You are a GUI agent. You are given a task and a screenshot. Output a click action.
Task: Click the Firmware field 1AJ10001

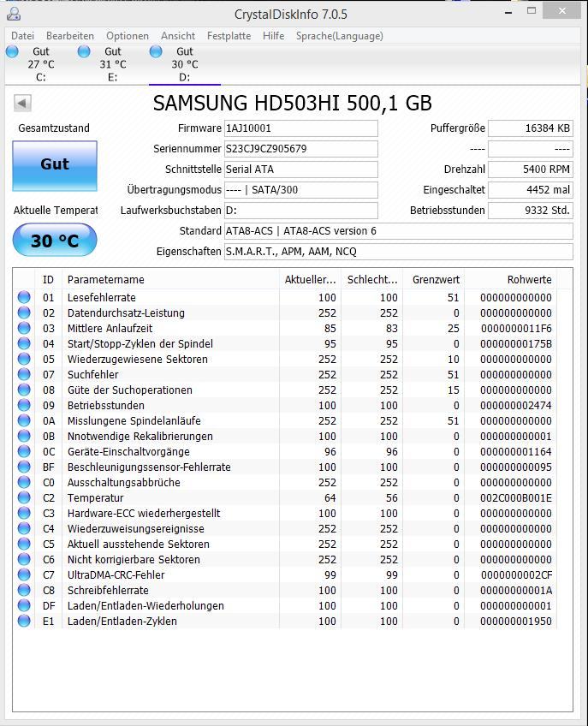(301, 128)
